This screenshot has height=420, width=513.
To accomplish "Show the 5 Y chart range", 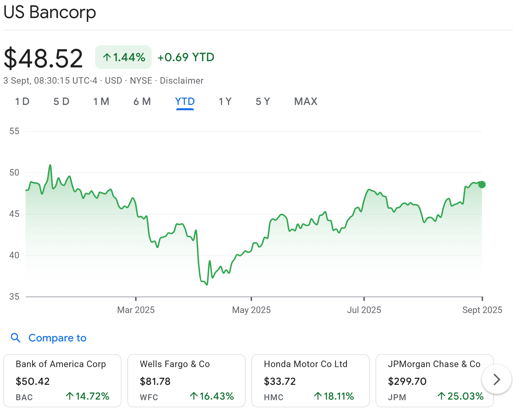I will pos(263,102).
